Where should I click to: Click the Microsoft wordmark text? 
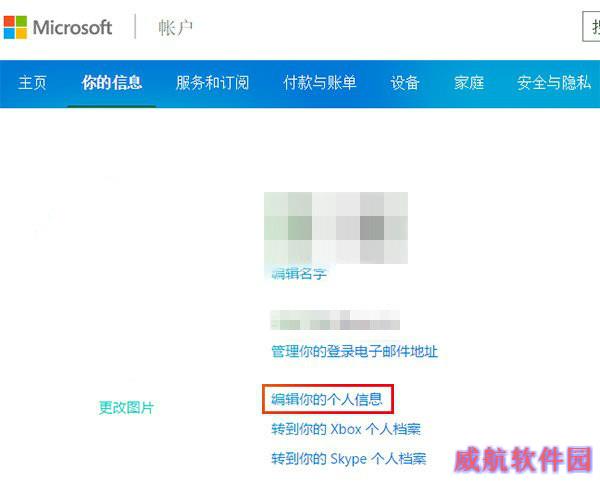(72, 28)
